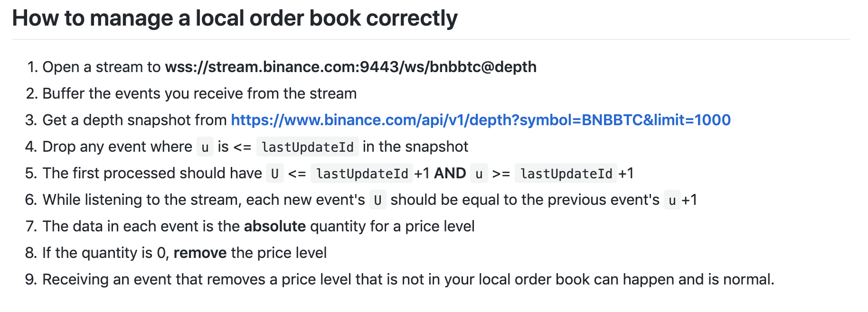Click the bold AND in step 5

[450, 173]
